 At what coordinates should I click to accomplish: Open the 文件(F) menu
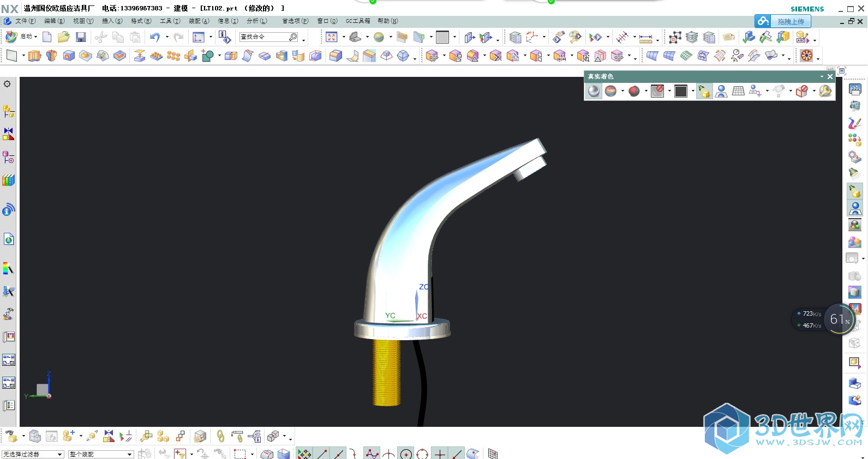click(25, 21)
